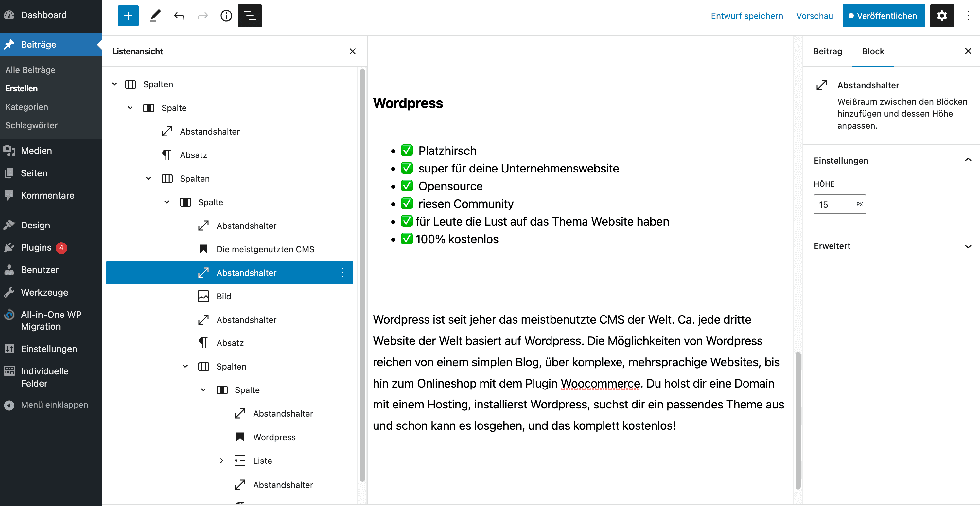980x506 pixels.
Task: Switch to the Block tab
Action: coord(873,51)
